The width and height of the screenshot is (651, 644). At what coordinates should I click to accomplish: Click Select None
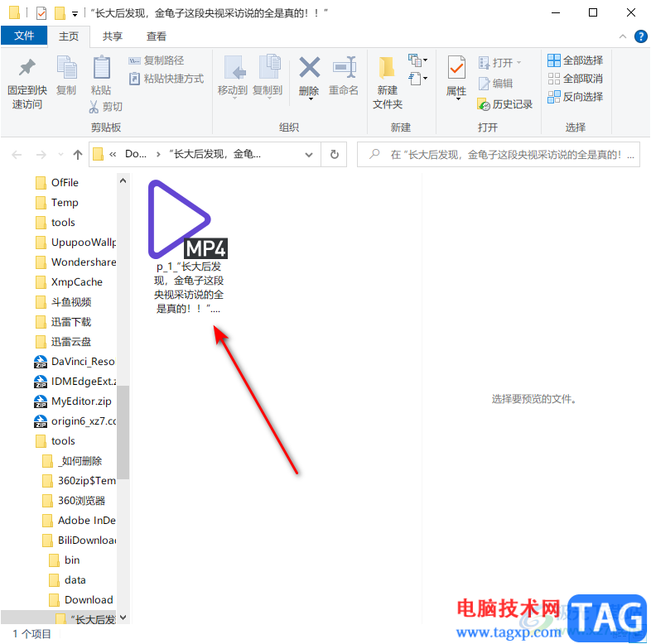point(576,79)
